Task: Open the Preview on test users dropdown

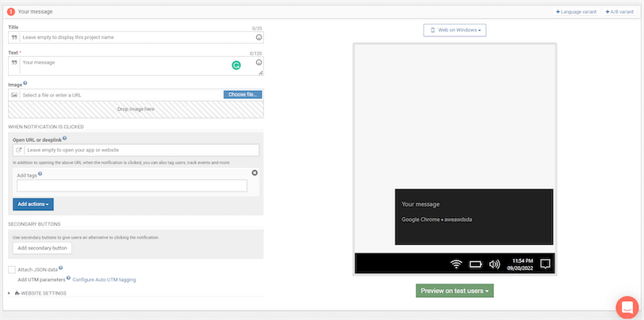Action: tap(454, 291)
